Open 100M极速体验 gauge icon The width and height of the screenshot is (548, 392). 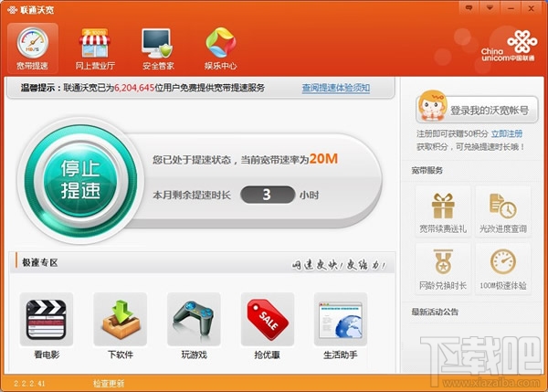click(503, 269)
